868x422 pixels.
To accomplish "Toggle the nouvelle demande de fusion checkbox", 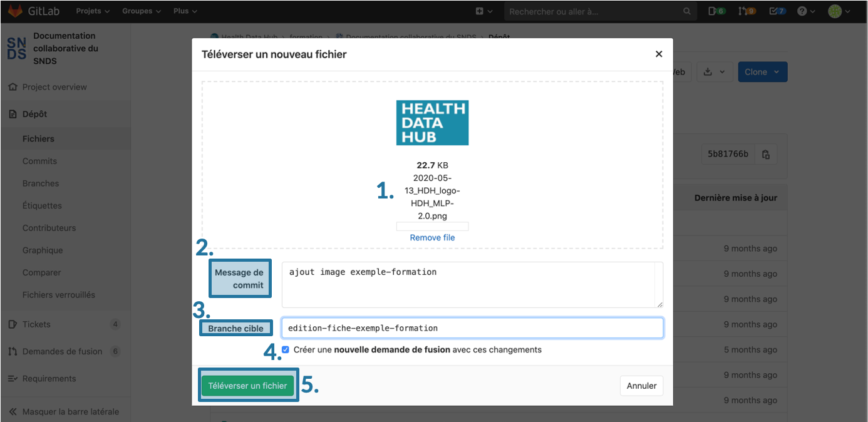I will [x=286, y=349].
